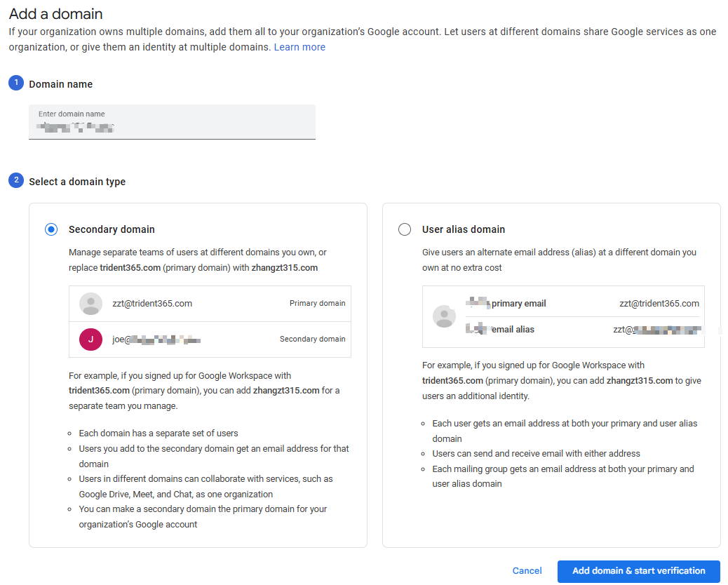Click the gray avatar beside zzt@trident365.com primary domain
The height and width of the screenshot is (585, 728).
91,304
